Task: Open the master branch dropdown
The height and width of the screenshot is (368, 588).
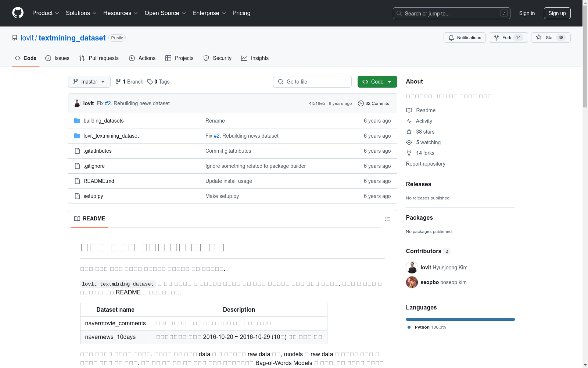Action: click(x=89, y=82)
